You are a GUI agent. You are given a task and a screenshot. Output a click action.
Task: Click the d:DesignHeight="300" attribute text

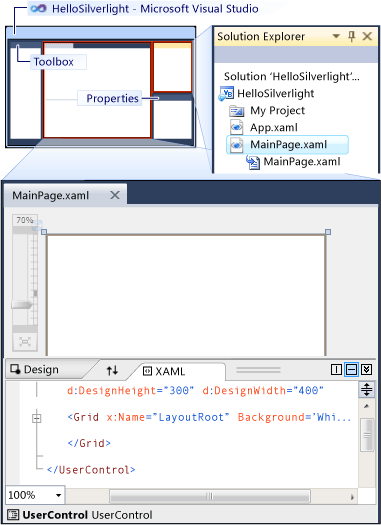click(131, 391)
